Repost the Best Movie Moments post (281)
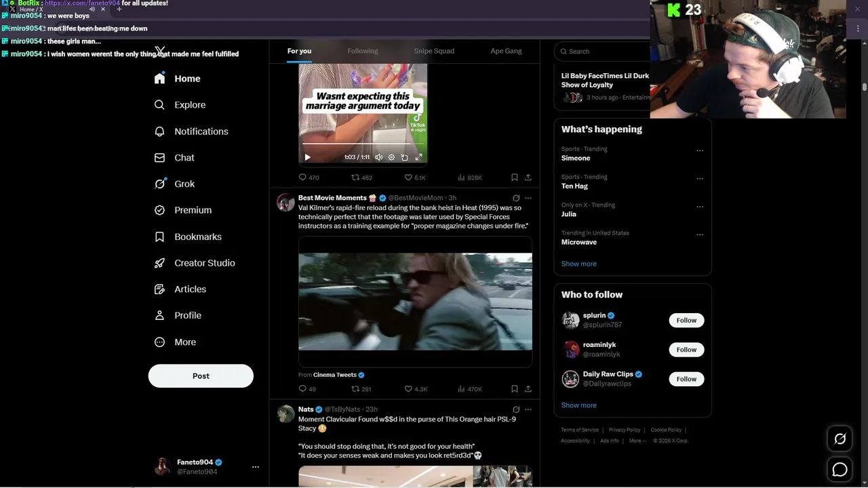 point(361,389)
